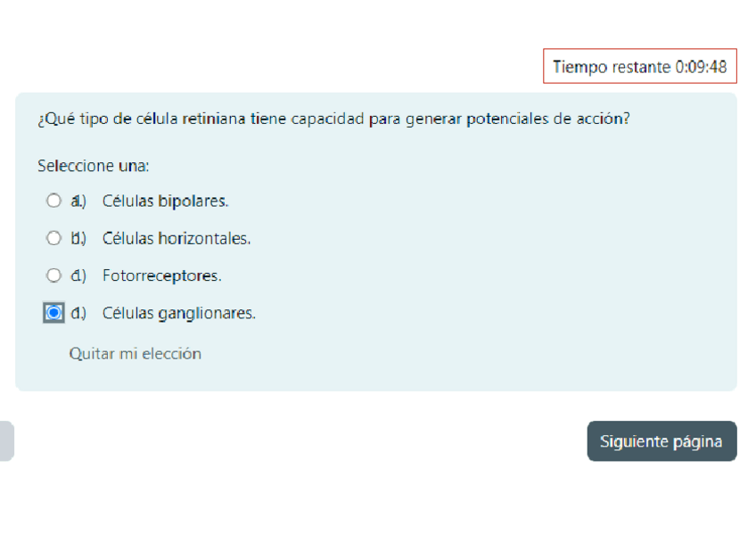The image size is (756, 534).
Task: Select the radio button for Células bipolares
Action: click(x=53, y=201)
